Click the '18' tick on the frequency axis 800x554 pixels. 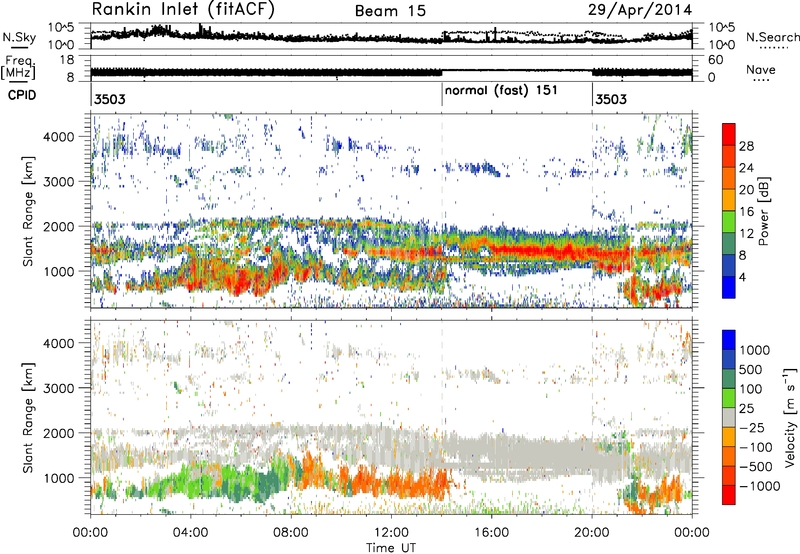(66, 60)
